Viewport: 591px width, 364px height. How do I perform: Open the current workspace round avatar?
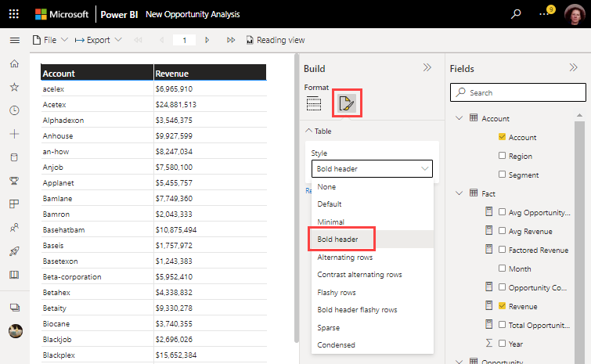point(16,331)
